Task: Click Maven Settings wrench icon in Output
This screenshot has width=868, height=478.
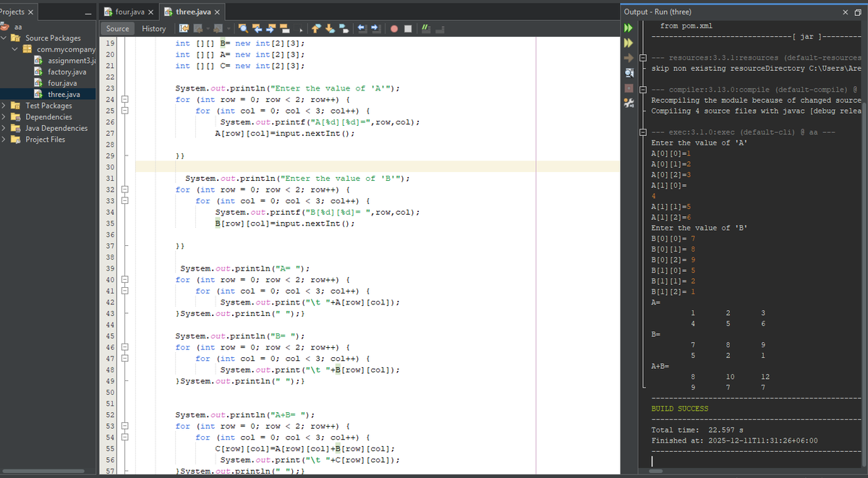Action: tap(629, 103)
